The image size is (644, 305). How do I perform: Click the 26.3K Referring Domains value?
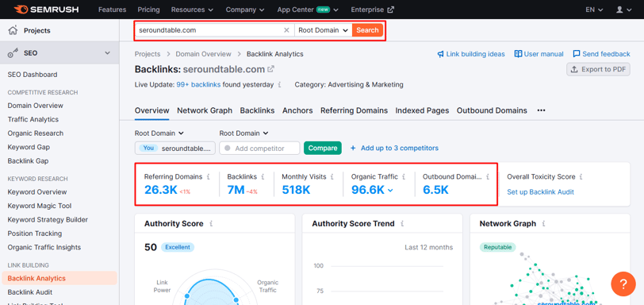pyautogui.click(x=160, y=190)
